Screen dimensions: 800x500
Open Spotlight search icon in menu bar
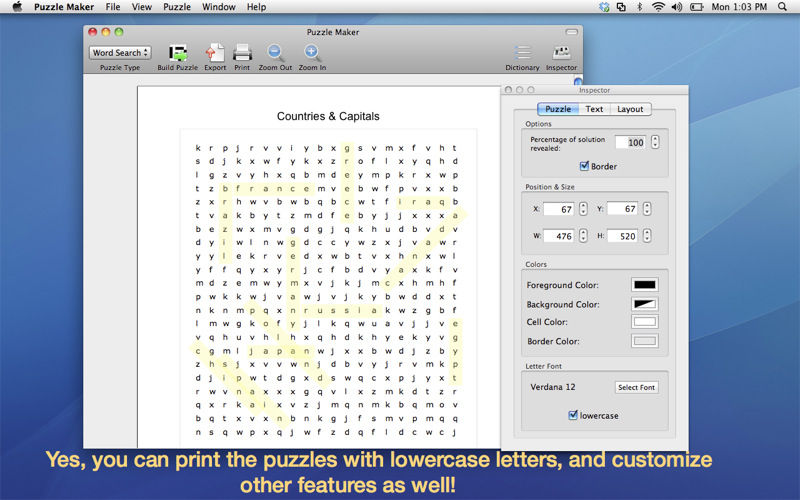click(x=782, y=7)
